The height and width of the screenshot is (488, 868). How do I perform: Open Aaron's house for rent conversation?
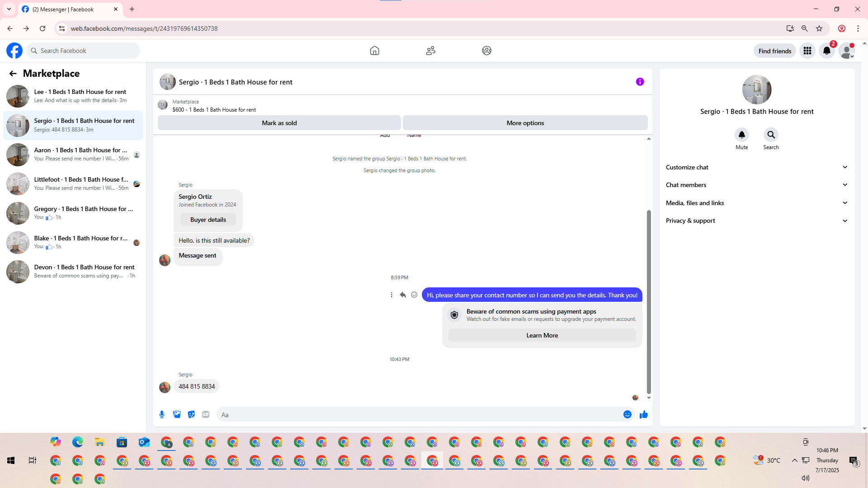tap(73, 155)
